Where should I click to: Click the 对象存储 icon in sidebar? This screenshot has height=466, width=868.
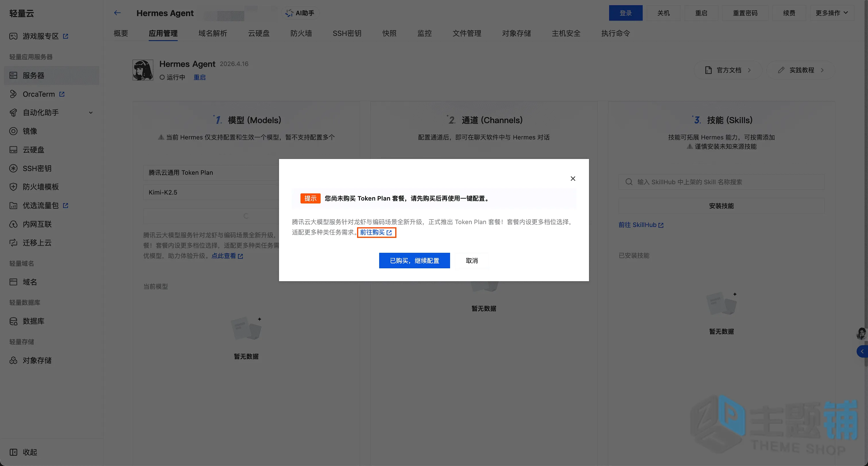coord(13,360)
